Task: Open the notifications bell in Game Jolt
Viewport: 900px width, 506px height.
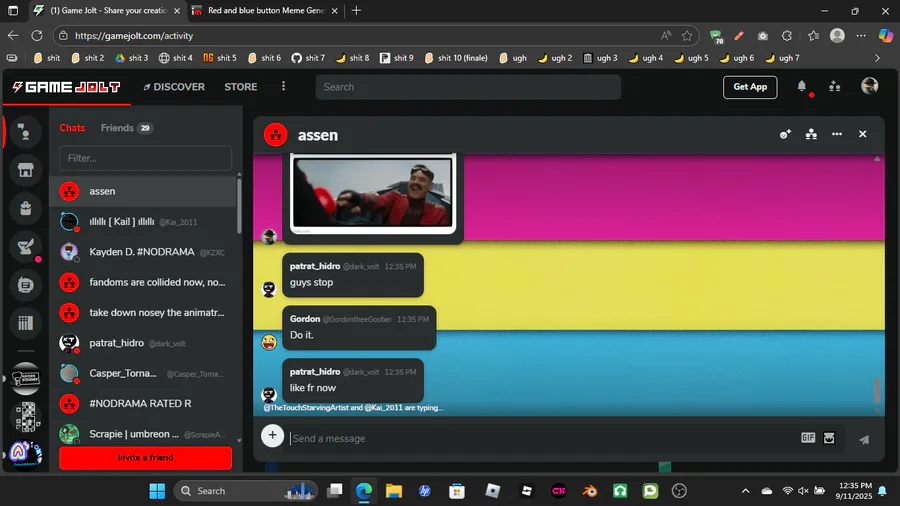Action: point(802,86)
